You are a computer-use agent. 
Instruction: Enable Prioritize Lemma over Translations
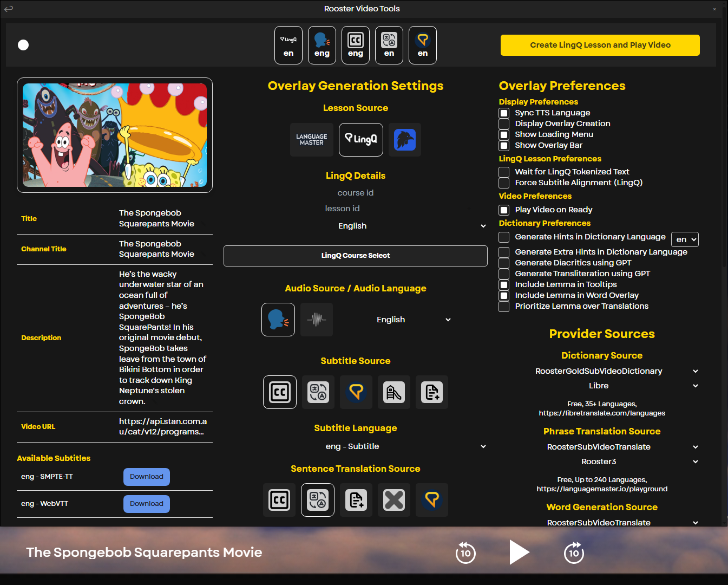(x=504, y=307)
